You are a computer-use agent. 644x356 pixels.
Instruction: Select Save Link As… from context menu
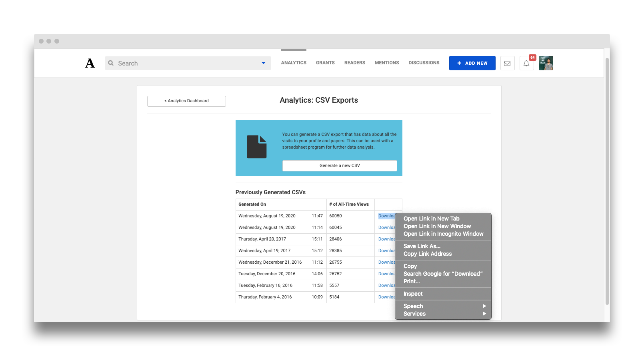click(x=422, y=246)
